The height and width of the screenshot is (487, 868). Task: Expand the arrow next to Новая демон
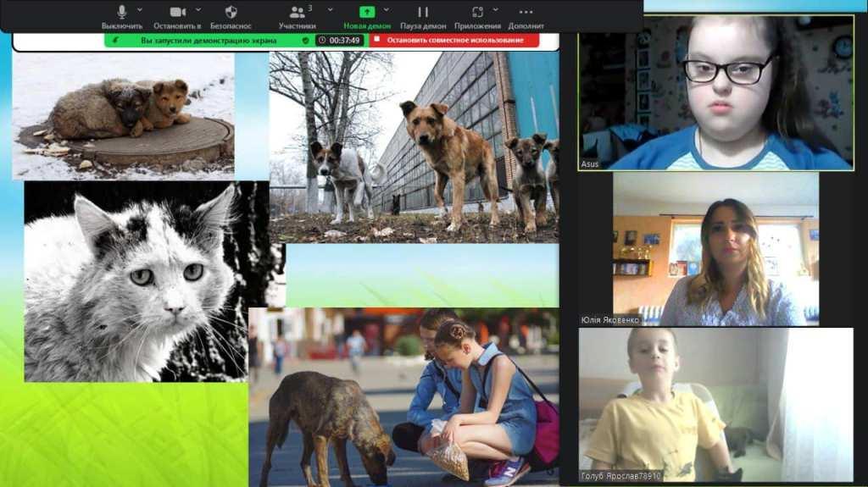[388, 11]
